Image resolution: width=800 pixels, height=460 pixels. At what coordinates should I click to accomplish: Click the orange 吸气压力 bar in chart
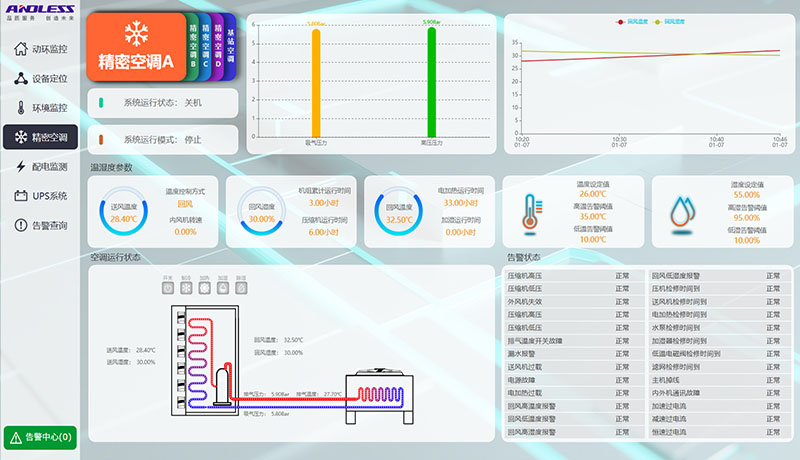[x=315, y=83]
